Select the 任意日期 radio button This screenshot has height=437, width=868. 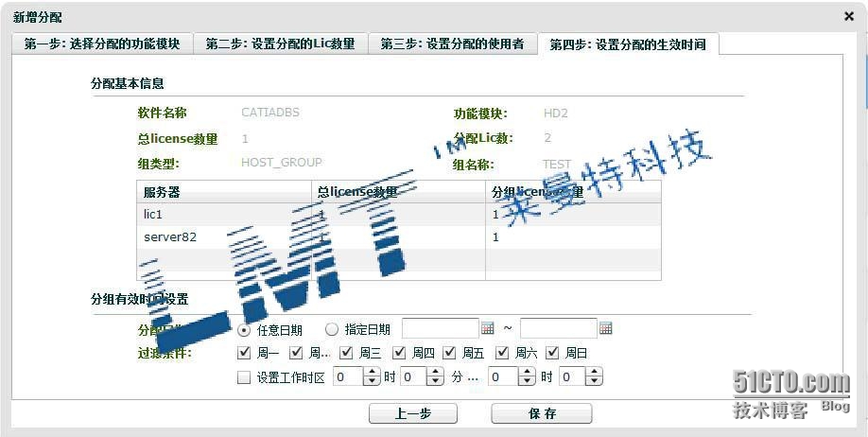coord(243,329)
